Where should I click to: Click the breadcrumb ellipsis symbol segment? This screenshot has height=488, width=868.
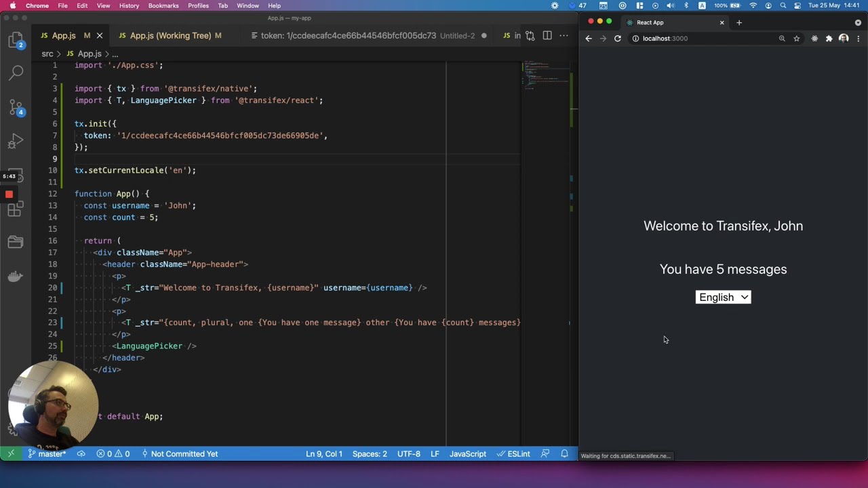click(115, 54)
